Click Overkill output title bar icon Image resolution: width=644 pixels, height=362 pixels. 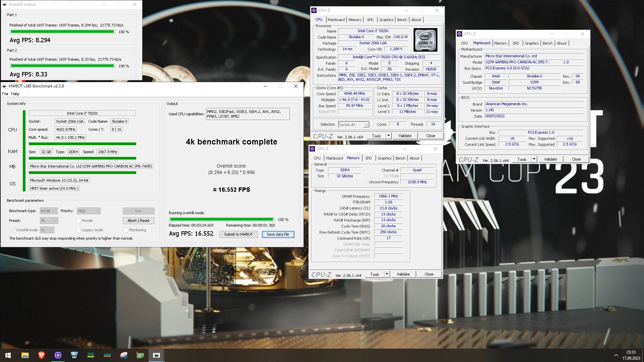5,4
